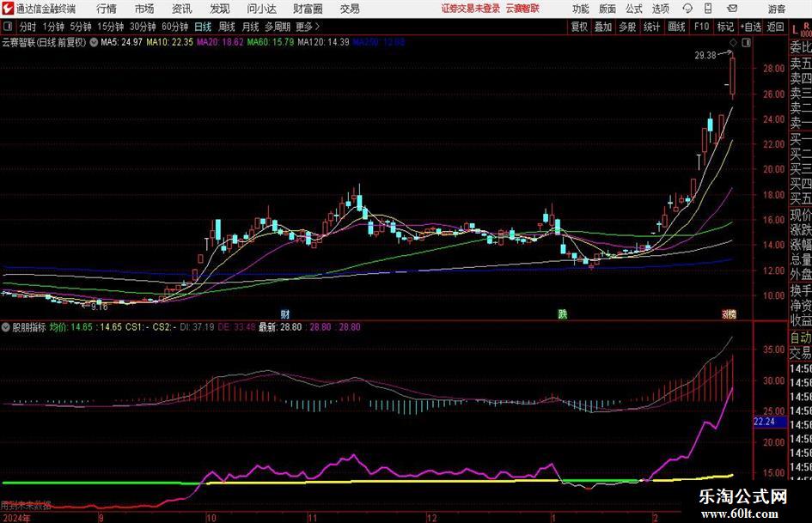Click the MA5: 24.97 label
The image size is (812, 523).
121,42
